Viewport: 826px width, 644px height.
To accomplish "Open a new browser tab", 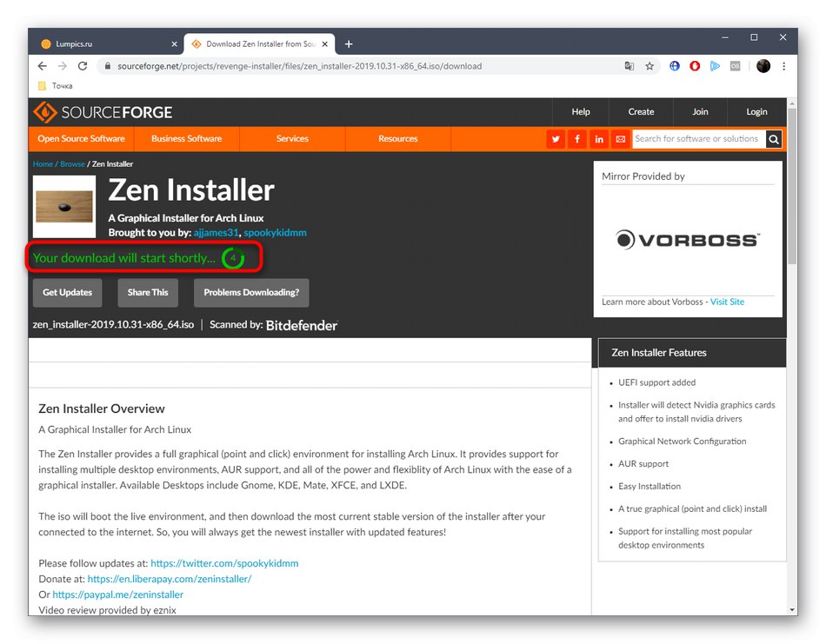I will (x=349, y=44).
